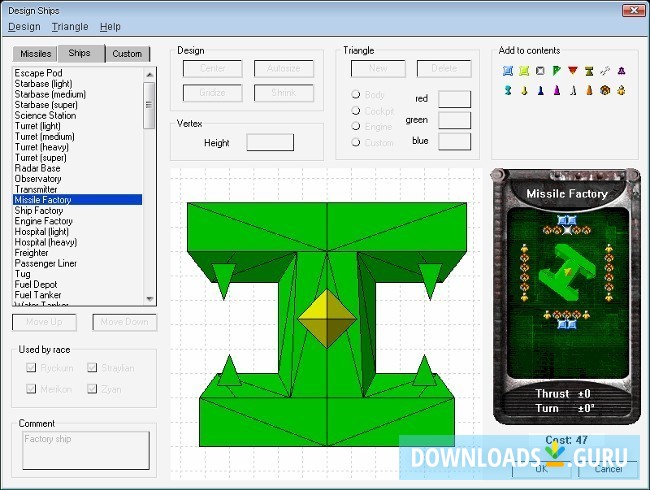Click the Move Down button
650x490 pixels.
click(124, 322)
